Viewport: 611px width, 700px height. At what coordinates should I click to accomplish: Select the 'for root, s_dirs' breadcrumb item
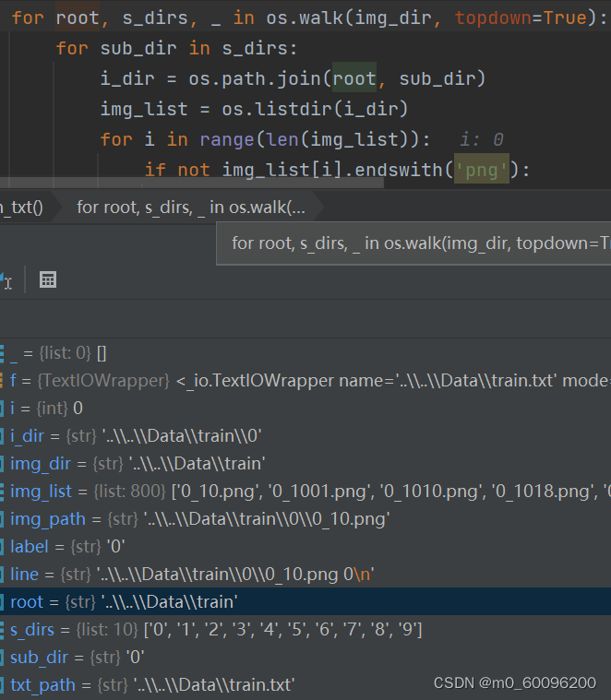[191, 208]
